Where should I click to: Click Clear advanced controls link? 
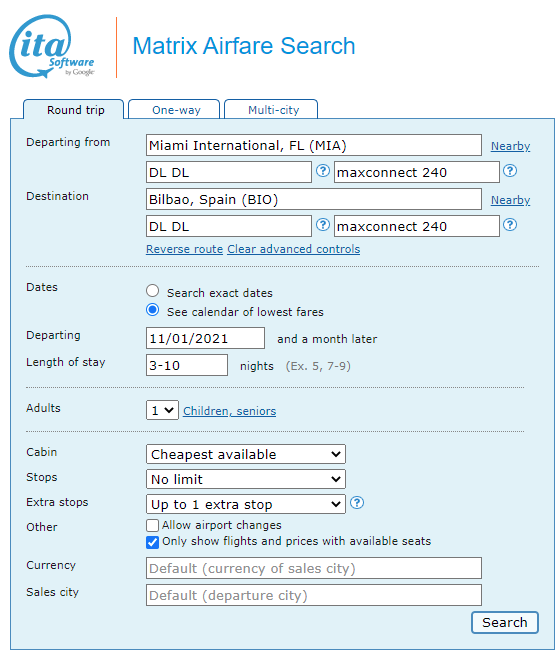pos(293,249)
